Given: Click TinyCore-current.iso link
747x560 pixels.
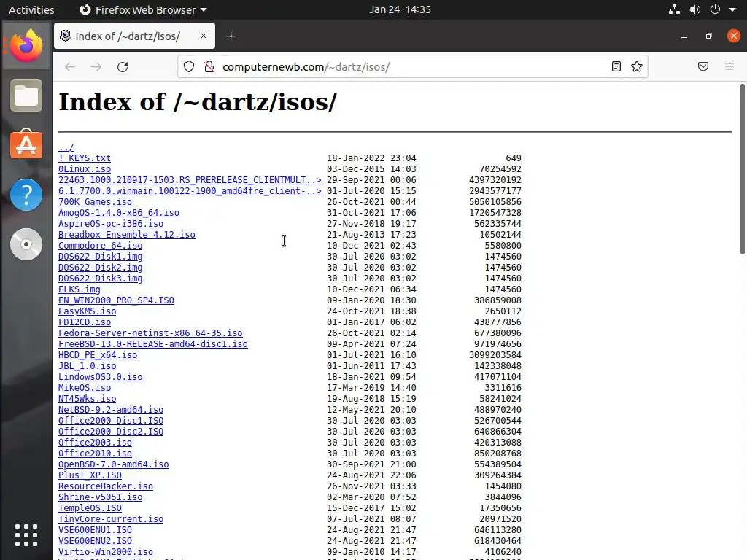Looking at the screenshot, I should 111,519.
